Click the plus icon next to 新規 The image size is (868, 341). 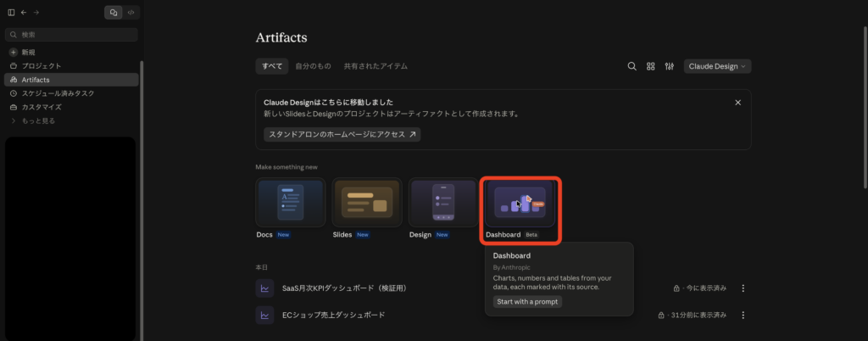pyautogui.click(x=14, y=52)
